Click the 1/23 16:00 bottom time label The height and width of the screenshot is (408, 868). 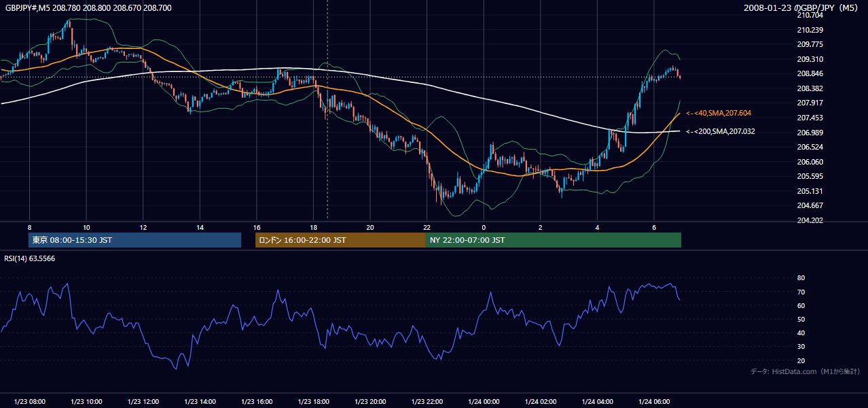257,402
